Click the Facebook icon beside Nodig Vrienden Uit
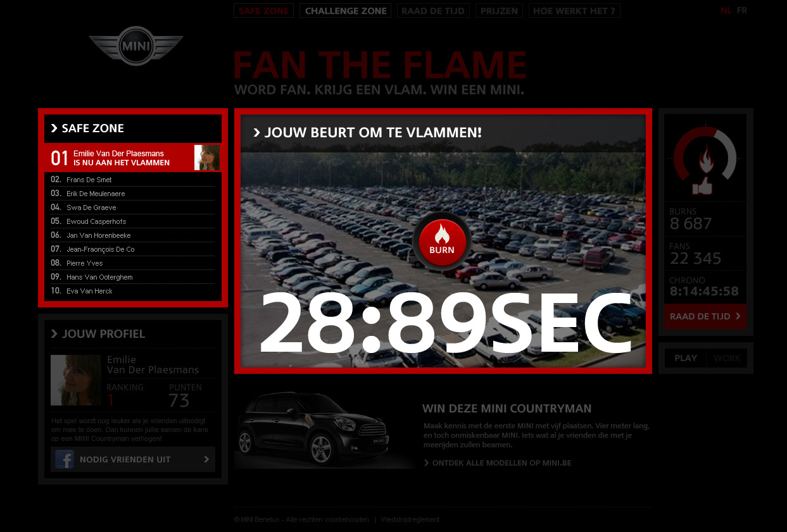 [64, 459]
